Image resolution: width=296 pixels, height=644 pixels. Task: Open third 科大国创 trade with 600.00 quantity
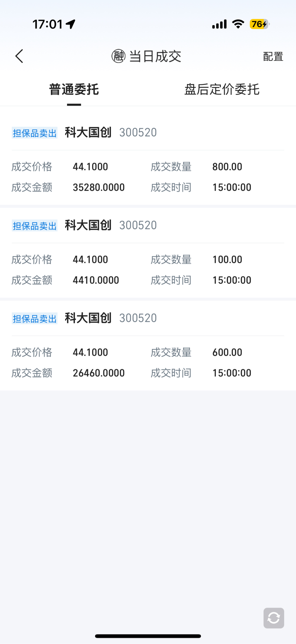point(148,346)
